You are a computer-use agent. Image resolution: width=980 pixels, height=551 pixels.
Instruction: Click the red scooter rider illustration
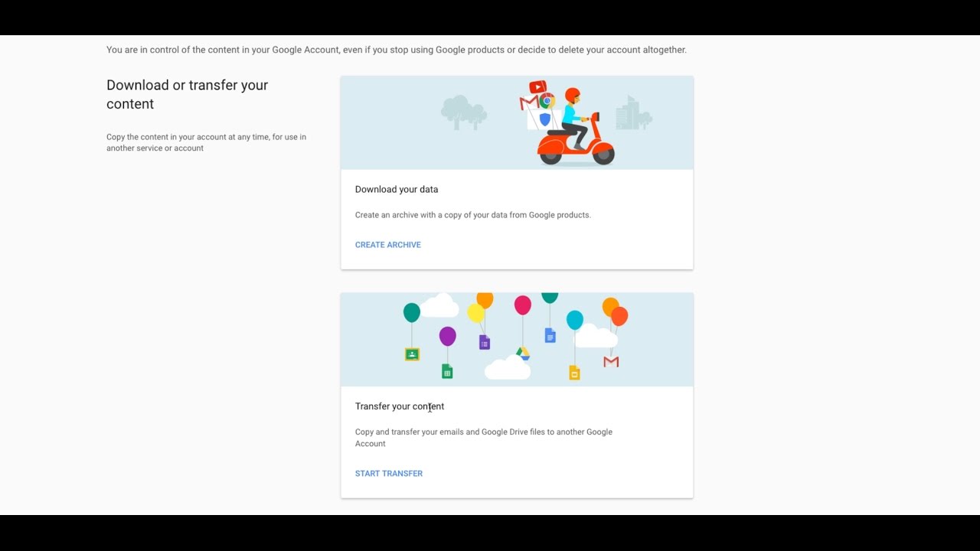(576, 130)
